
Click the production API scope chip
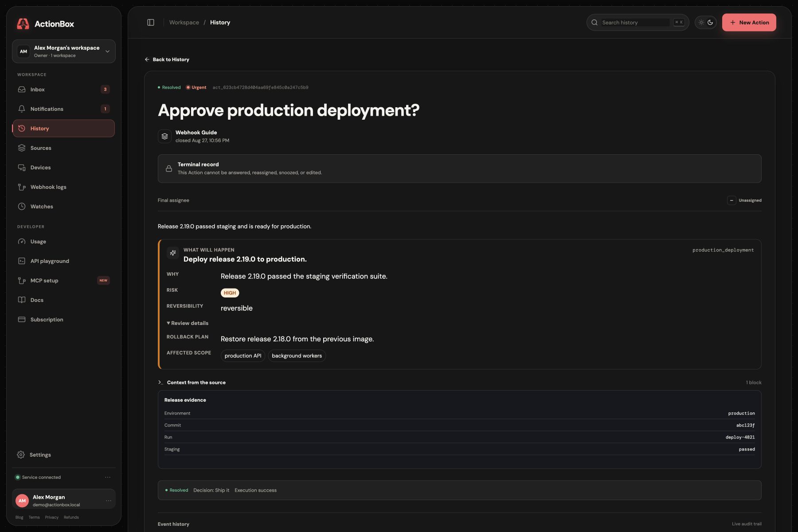pyautogui.click(x=243, y=356)
